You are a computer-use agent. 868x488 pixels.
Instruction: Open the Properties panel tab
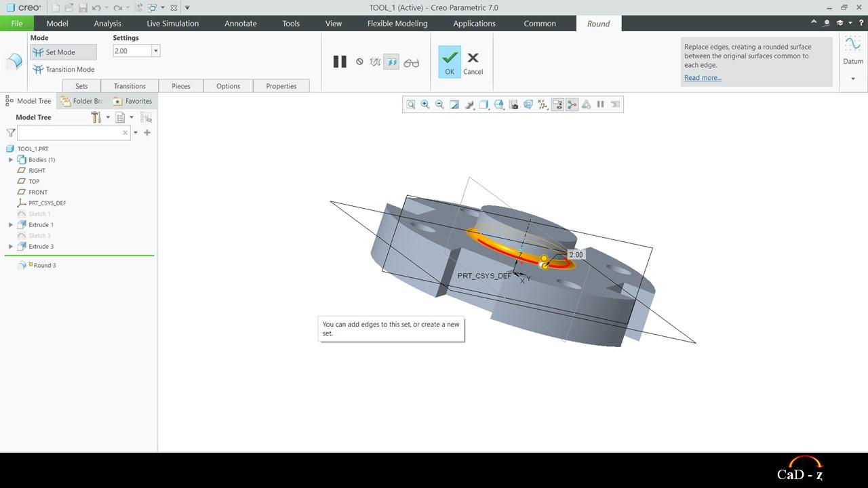281,86
